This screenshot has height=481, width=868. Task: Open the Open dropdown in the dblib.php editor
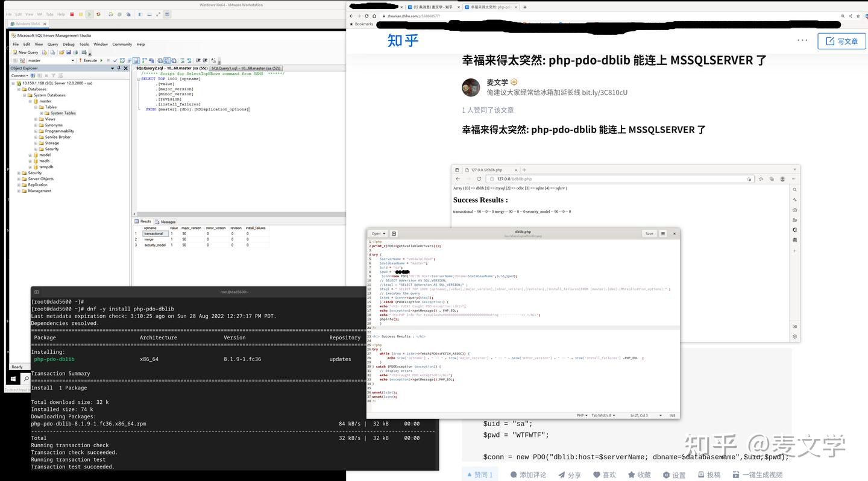(377, 233)
